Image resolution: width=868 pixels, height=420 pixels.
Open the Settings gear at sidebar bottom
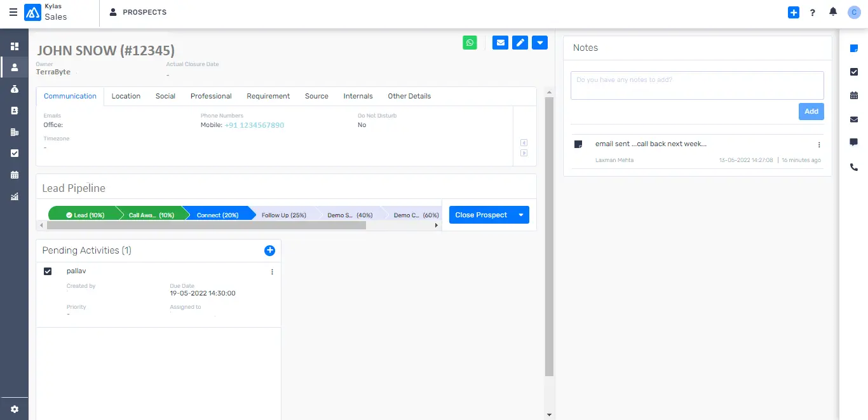[14, 409]
